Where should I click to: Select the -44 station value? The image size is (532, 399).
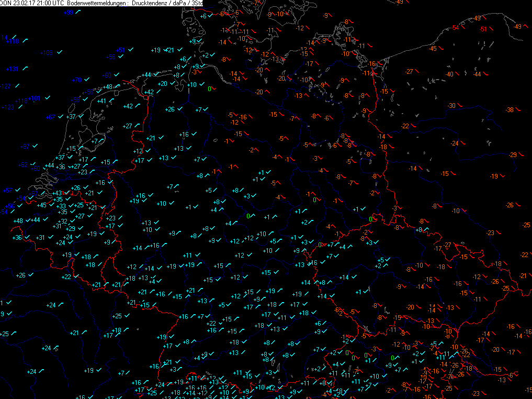coord(477,74)
